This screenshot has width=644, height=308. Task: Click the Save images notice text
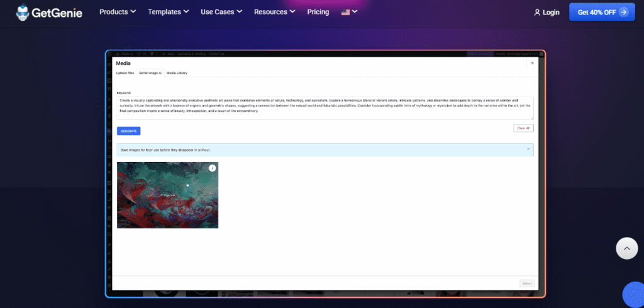click(x=165, y=150)
